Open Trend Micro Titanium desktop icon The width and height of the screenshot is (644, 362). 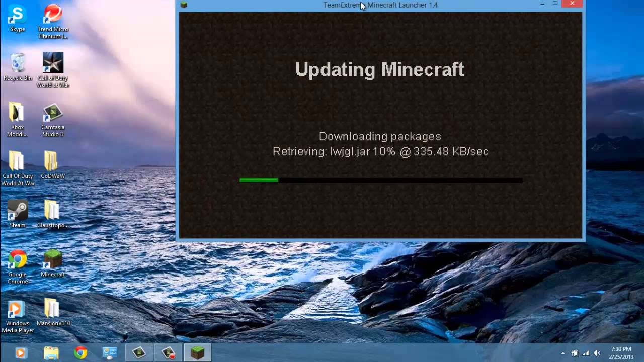click(x=53, y=22)
